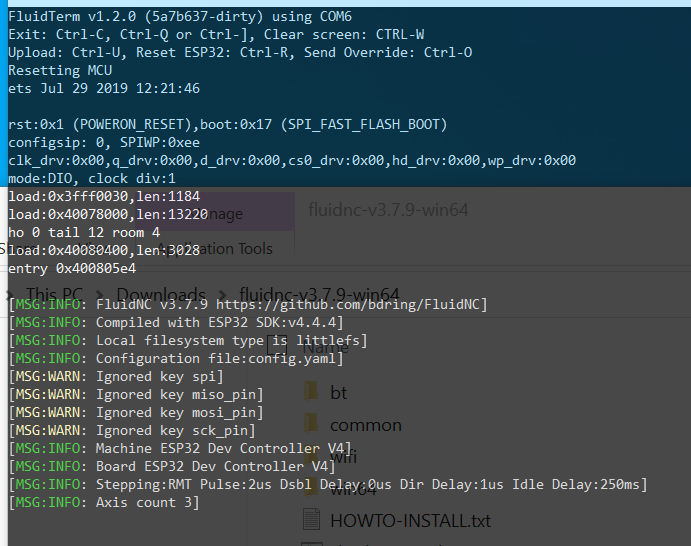The image size is (691, 546).
Task: Select Application Tools ribbon tab
Action: (215, 249)
